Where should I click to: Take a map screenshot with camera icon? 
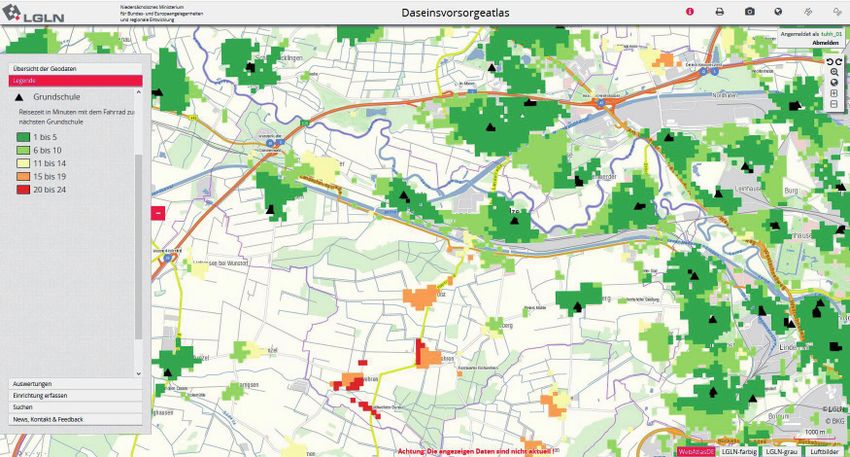(x=749, y=11)
